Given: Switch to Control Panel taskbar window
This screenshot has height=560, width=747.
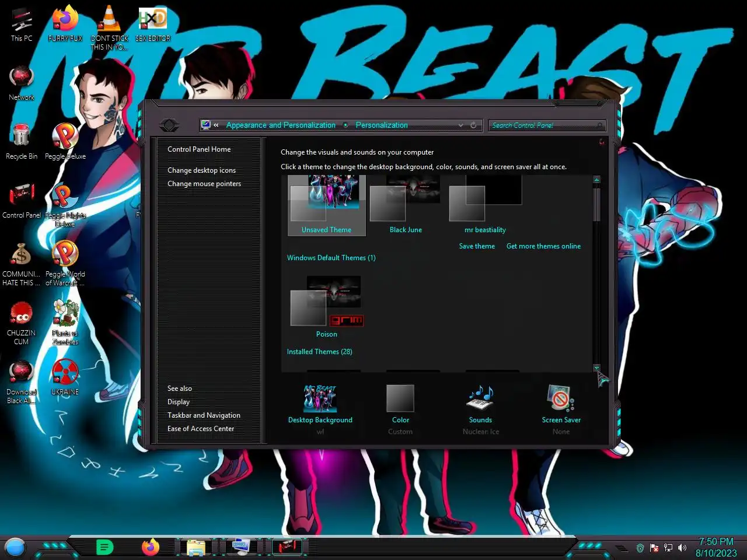Looking at the screenshot, I should pos(287,547).
